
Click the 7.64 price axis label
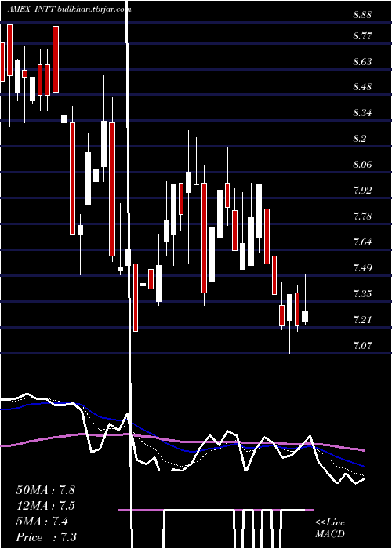pyautogui.click(x=362, y=242)
